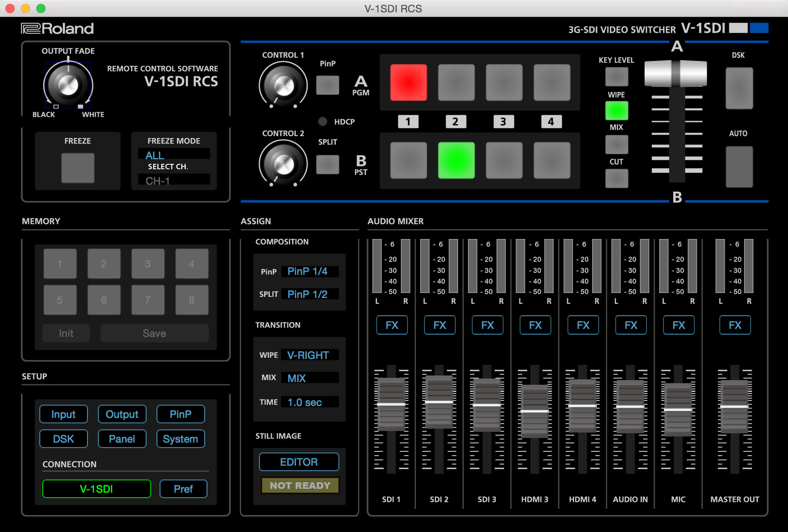This screenshot has width=788, height=532.
Task: Open FX for the MASTER OUT channel
Action: click(x=735, y=325)
